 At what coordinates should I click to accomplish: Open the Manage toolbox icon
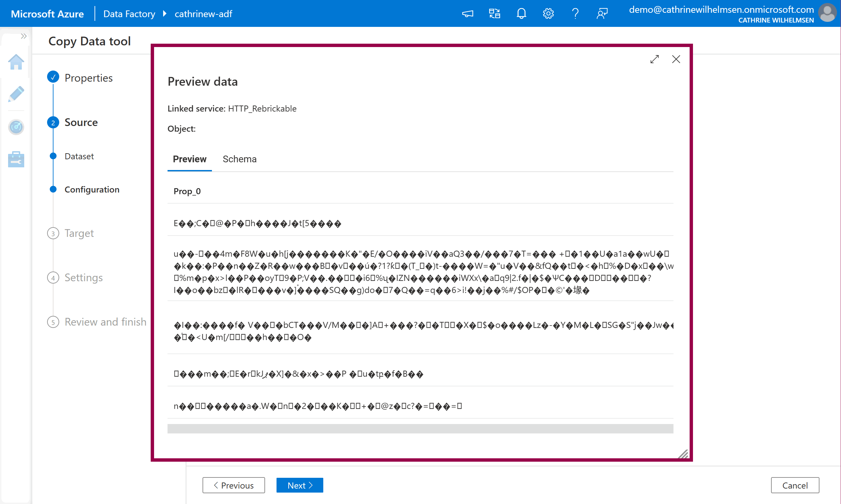click(16, 159)
